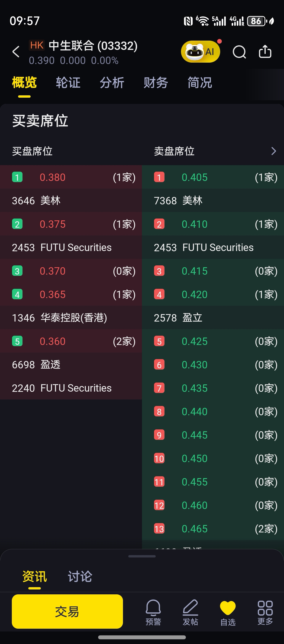The image size is (284, 644).
Task: Switch to the 财务 tab
Action: [155, 83]
